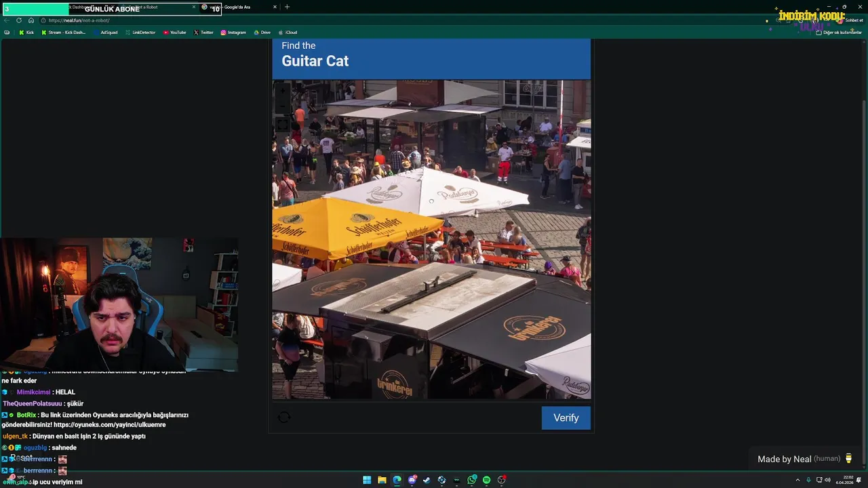Reload the captcha with the refresh icon
The image size is (868, 488).
[x=284, y=418]
